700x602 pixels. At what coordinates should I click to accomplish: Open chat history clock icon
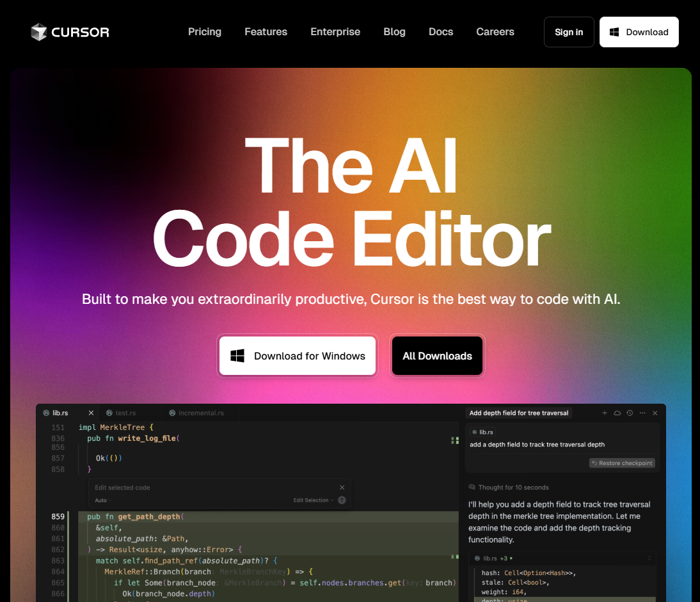630,413
